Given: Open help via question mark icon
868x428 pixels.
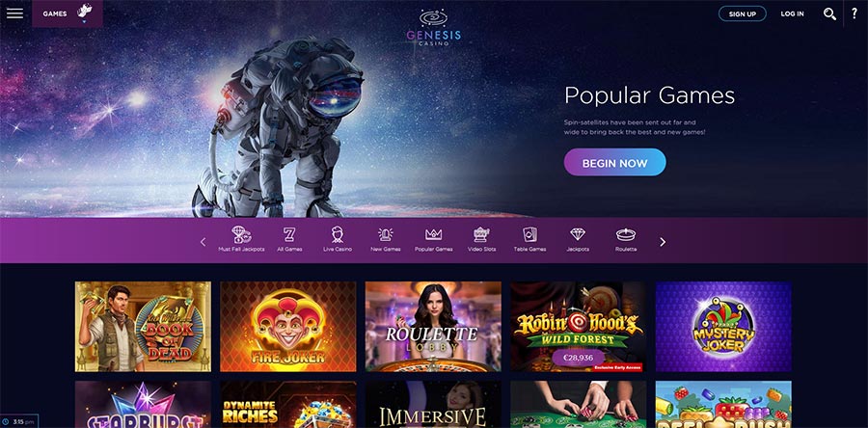Looking at the screenshot, I should 854,13.
